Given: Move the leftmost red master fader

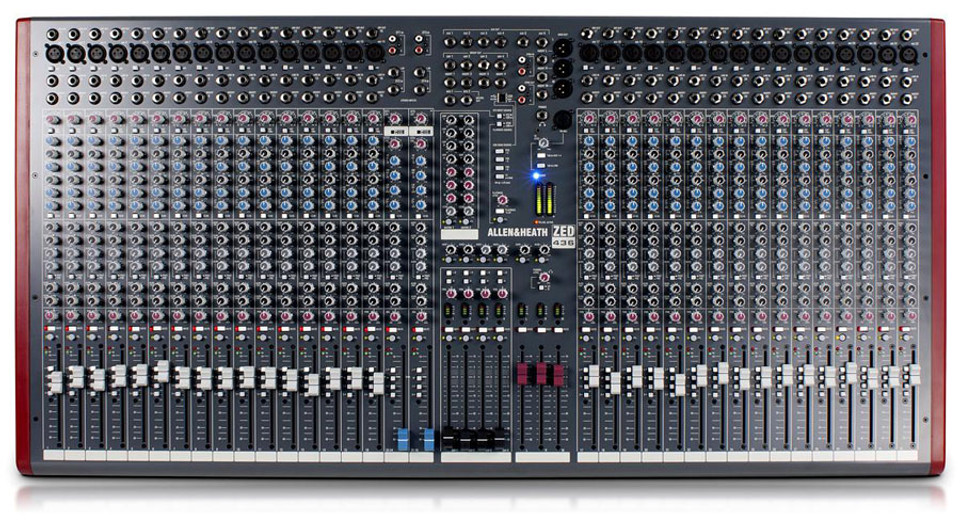Looking at the screenshot, I should point(522,374).
